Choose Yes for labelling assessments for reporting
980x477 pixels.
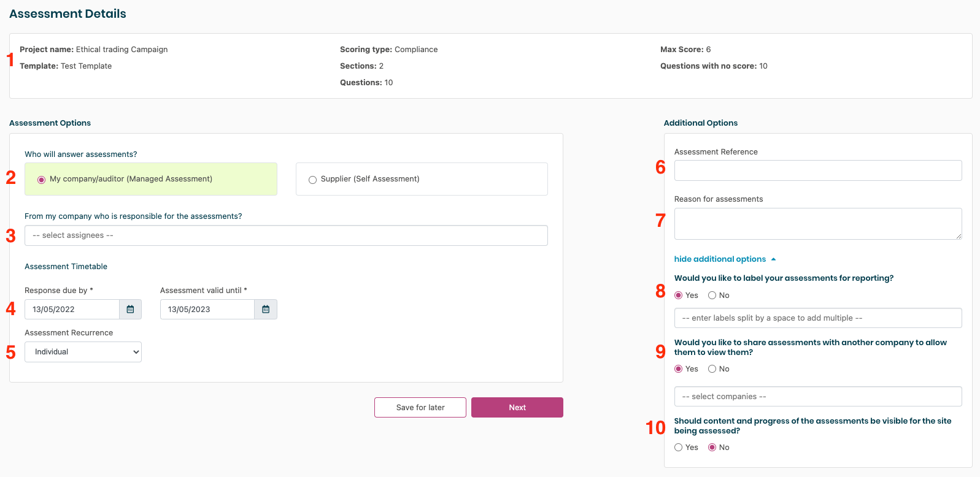tap(679, 296)
